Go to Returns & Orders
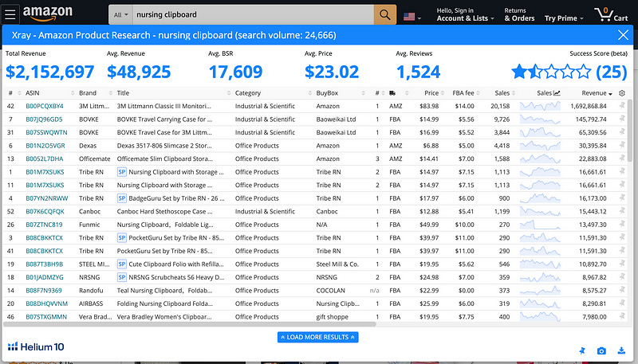Viewport: 638px width, 364px height. [519, 14]
